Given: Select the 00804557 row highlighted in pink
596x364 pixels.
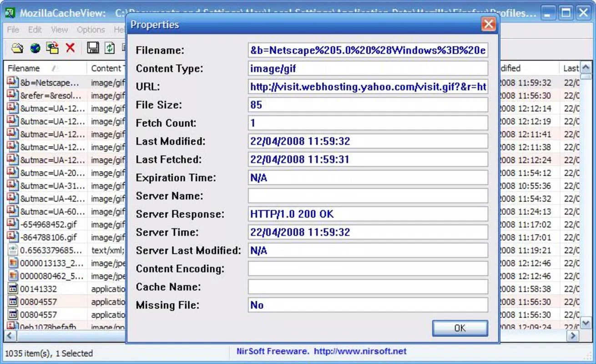Looking at the screenshot, I should pos(65,301).
